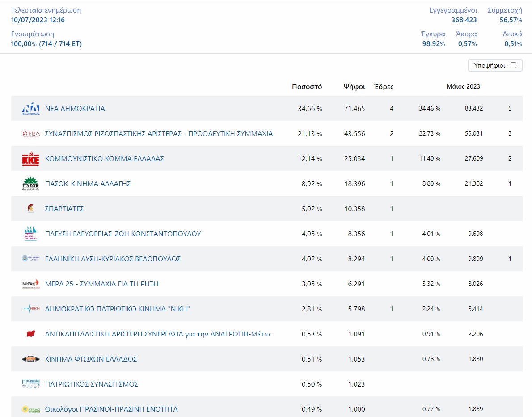The height and width of the screenshot is (417, 532).
Task: Click MeRA25's 6.291 vote count
Action: click(x=357, y=284)
